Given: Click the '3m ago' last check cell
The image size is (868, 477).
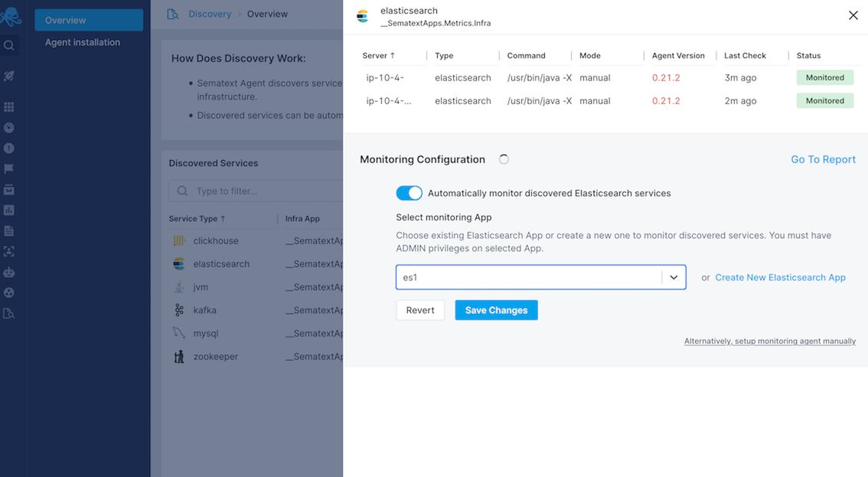Looking at the screenshot, I should coord(740,77).
